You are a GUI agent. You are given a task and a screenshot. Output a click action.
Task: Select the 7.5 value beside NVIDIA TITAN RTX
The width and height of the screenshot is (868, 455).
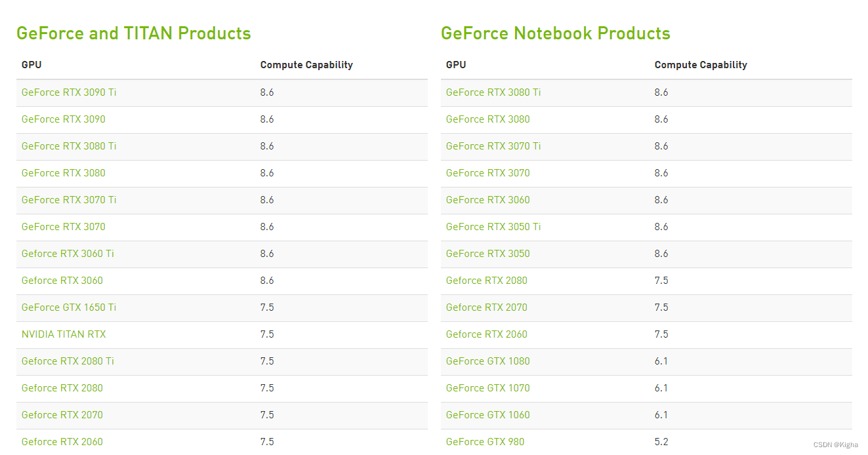click(x=267, y=334)
